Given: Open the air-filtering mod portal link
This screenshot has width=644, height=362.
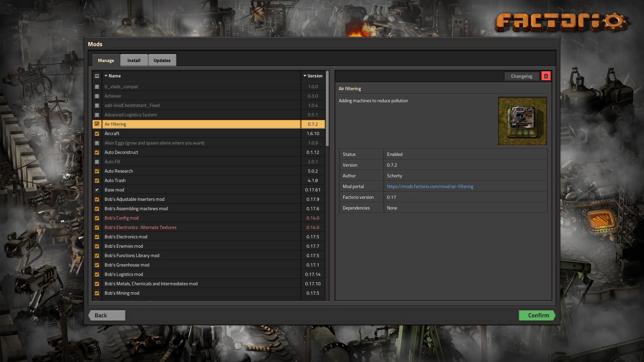Looking at the screenshot, I should pos(430,187).
